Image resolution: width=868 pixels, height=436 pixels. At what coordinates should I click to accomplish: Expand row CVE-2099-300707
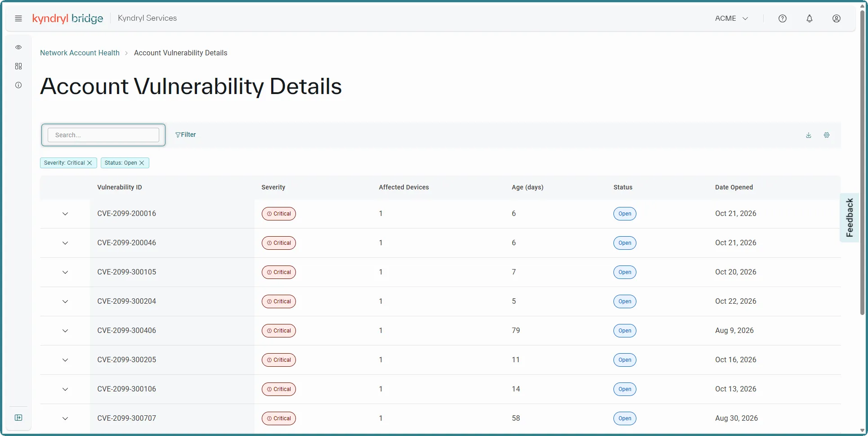coord(65,418)
